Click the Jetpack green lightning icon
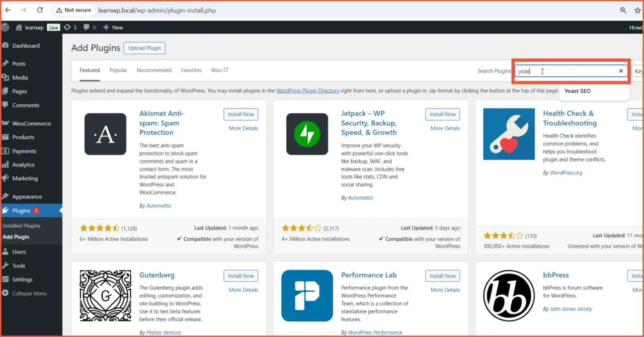This screenshot has height=337, width=644. click(307, 134)
